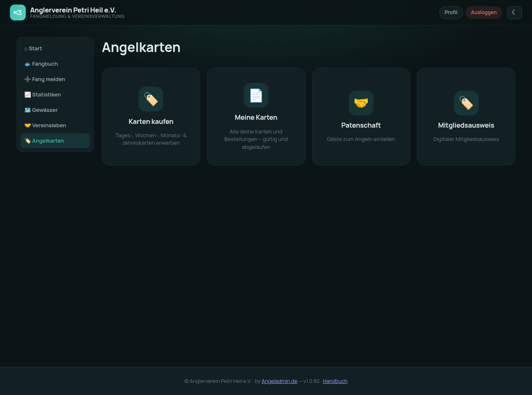532x395 pixels.
Task: Open the Meine Karten card title
Action: [256, 118]
